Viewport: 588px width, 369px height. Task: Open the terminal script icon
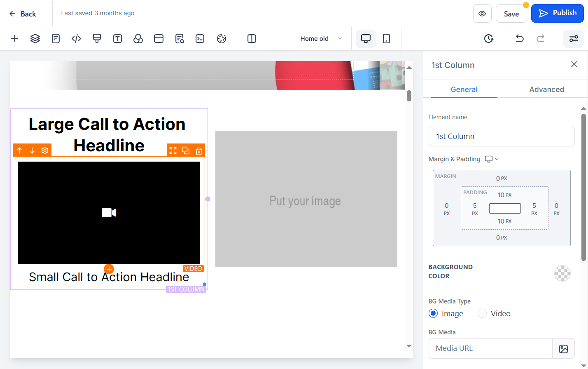(200, 39)
